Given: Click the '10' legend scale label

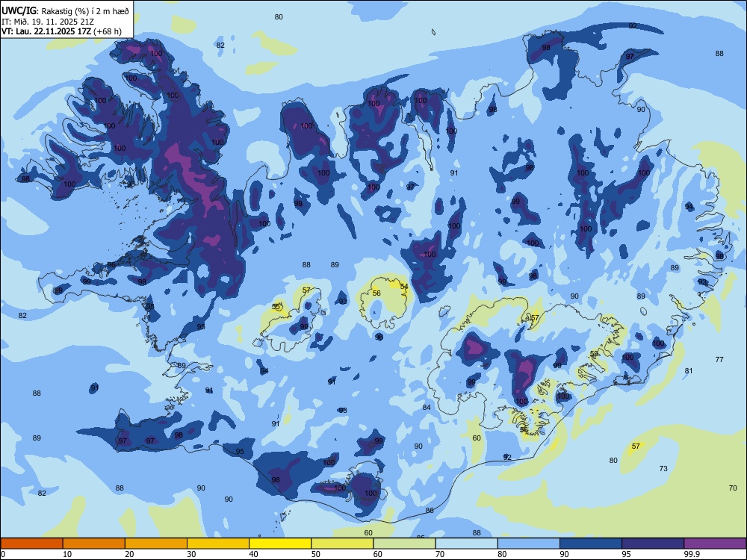Looking at the screenshot, I should tap(67, 554).
